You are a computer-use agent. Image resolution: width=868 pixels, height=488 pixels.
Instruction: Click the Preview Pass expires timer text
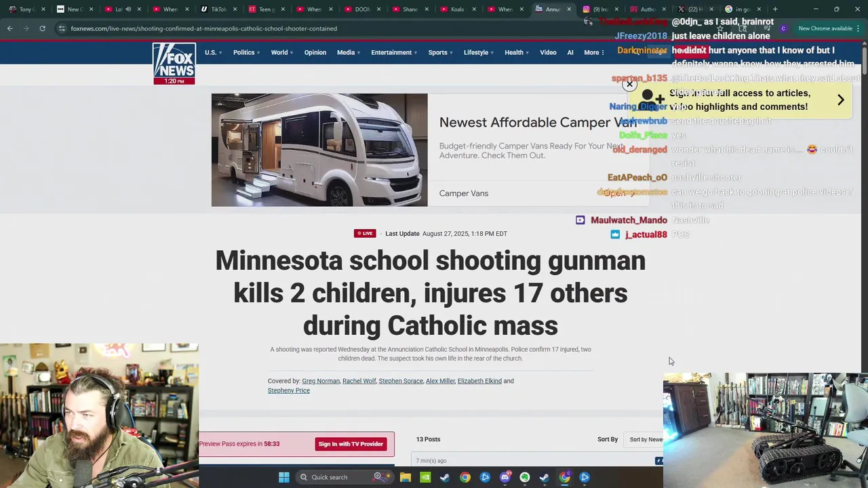pyautogui.click(x=239, y=444)
